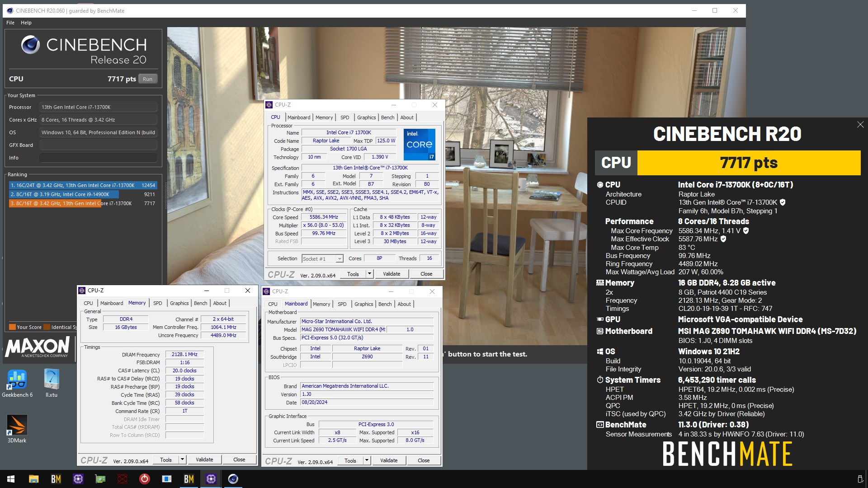This screenshot has height=488, width=868.
Task: Click the second BenchMate BM taskbar icon
Action: [189, 479]
